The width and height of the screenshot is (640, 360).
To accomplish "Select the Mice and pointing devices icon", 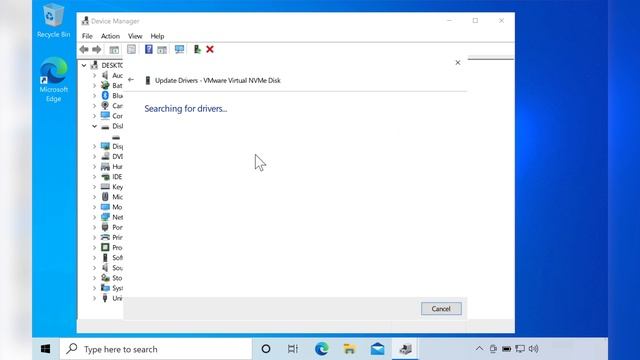I will click(105, 197).
